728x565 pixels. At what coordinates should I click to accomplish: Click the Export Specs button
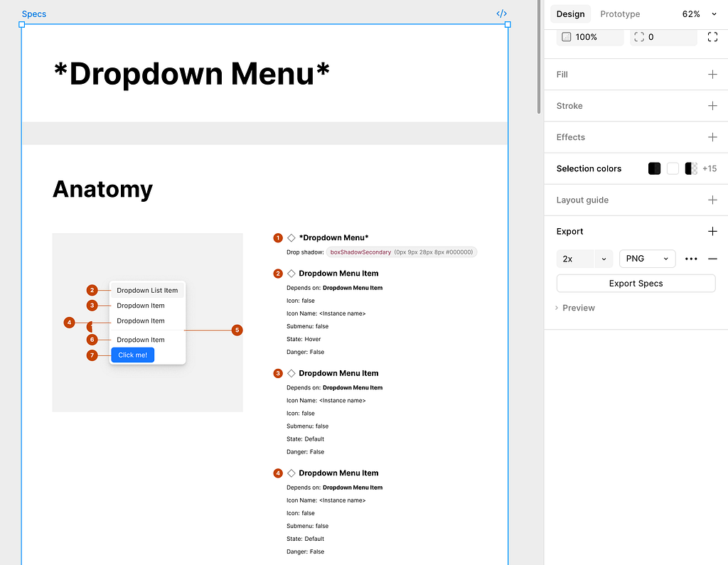coord(636,284)
